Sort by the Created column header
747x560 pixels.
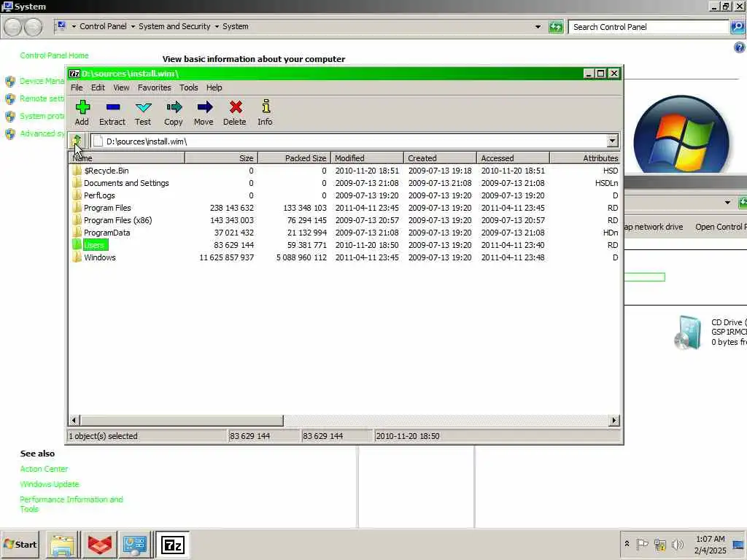click(440, 158)
